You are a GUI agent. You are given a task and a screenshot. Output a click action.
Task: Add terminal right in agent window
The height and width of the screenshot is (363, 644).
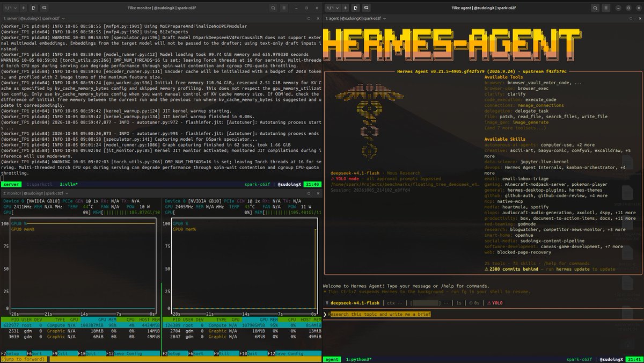pos(355,8)
